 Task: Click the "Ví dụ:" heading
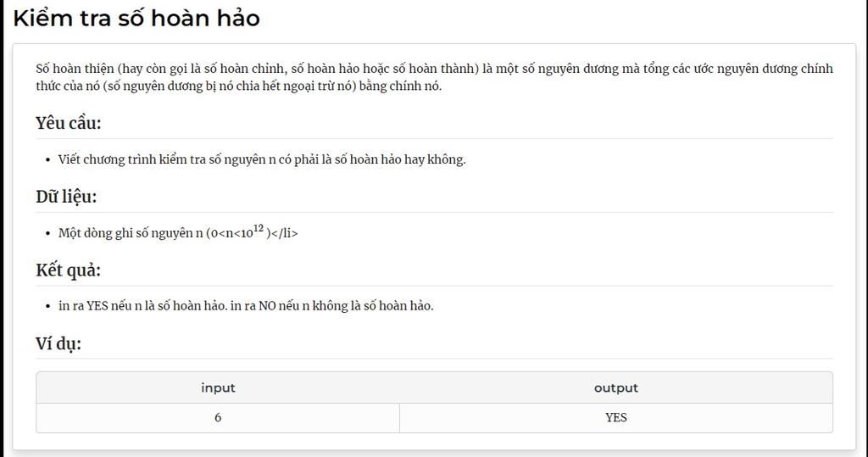(x=58, y=343)
